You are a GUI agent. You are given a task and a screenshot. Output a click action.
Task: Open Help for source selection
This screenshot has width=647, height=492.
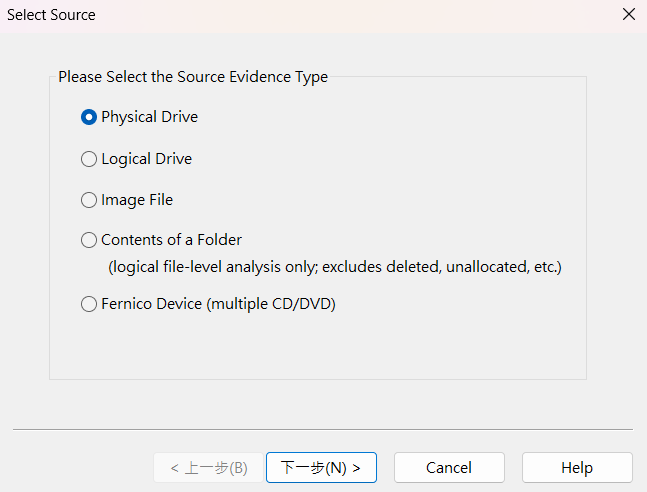pos(577,467)
